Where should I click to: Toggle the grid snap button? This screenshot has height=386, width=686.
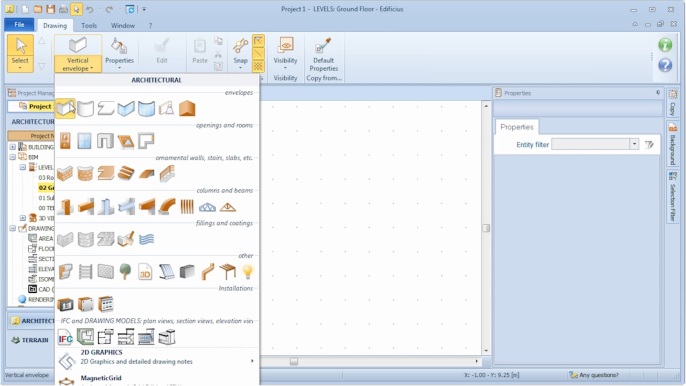point(259,66)
